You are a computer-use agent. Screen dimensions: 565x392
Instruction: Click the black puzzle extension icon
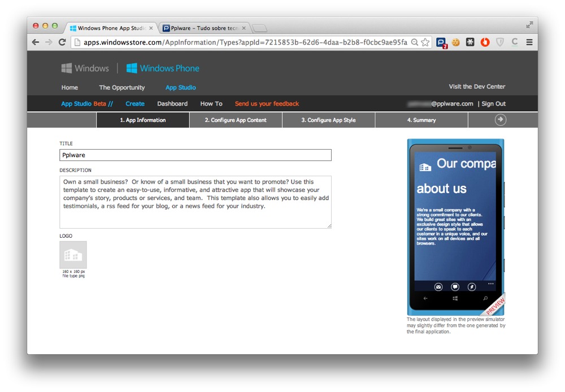470,42
